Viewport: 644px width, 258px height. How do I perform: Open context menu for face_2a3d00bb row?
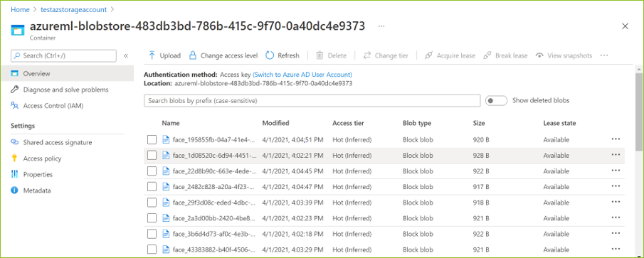point(616,217)
